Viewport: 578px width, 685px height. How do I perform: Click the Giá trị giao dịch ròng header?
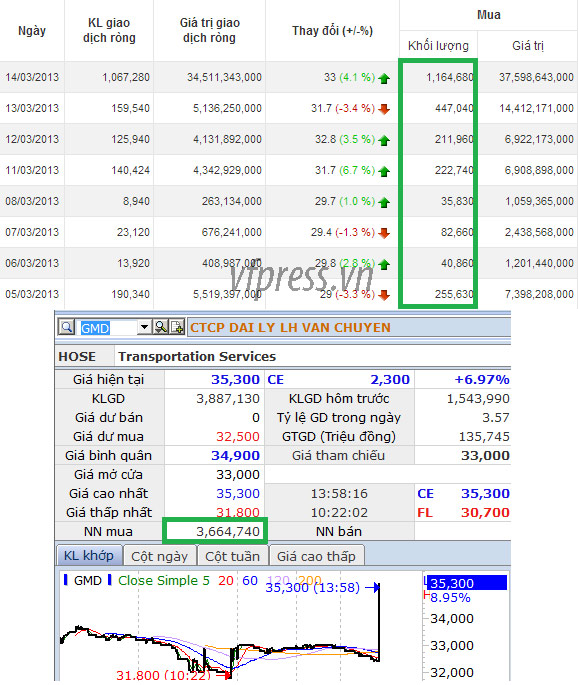tap(209, 30)
